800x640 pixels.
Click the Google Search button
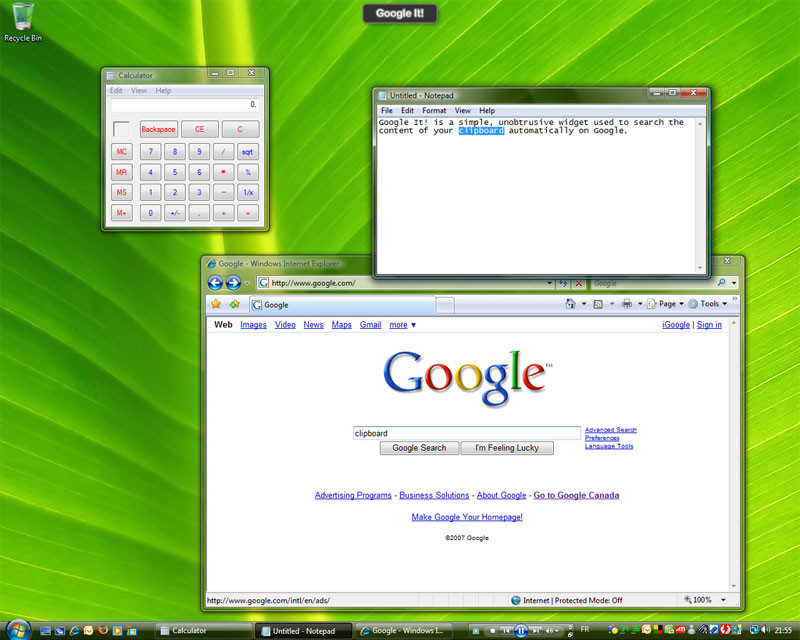pos(419,448)
